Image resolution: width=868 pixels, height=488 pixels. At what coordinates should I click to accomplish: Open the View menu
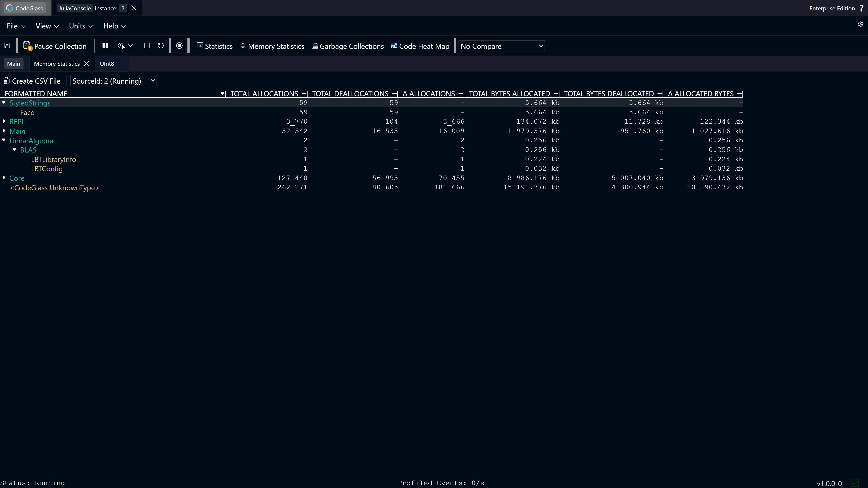[x=47, y=26]
